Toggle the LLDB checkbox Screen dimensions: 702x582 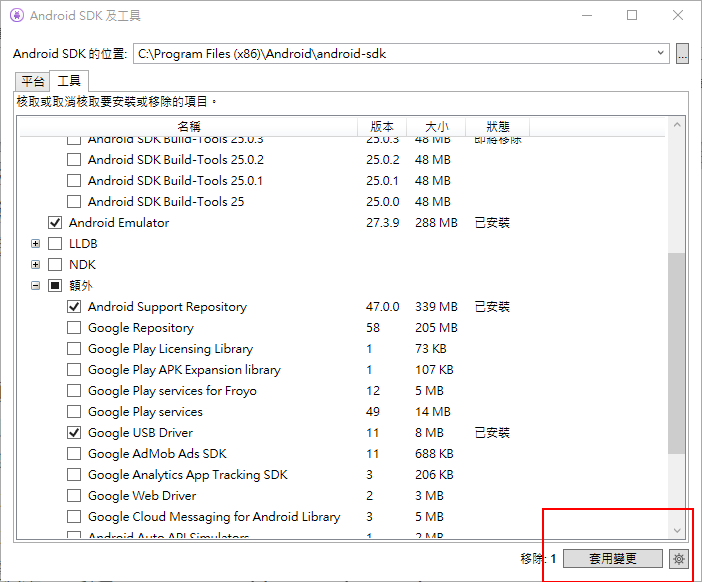[55, 244]
